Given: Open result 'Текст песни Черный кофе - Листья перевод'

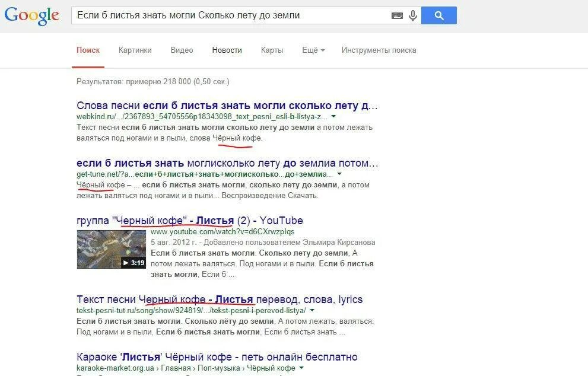Looking at the screenshot, I should (220, 299).
